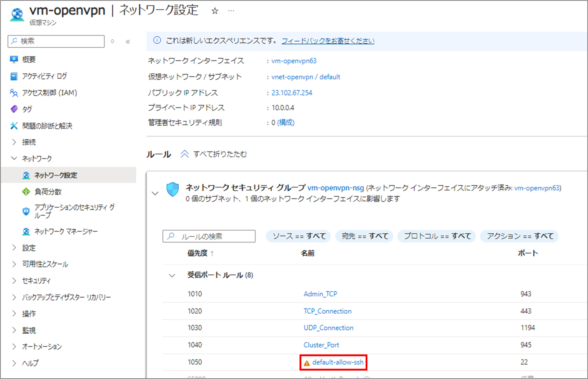This screenshot has width=588, height=379.
Task: Click the magnifier in ルールの検索 box
Action: point(171,236)
